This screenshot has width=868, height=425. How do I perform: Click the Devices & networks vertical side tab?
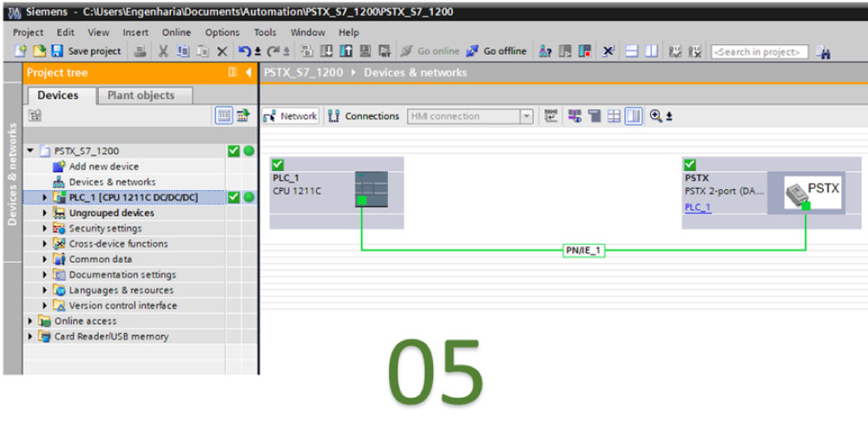pyautogui.click(x=13, y=173)
